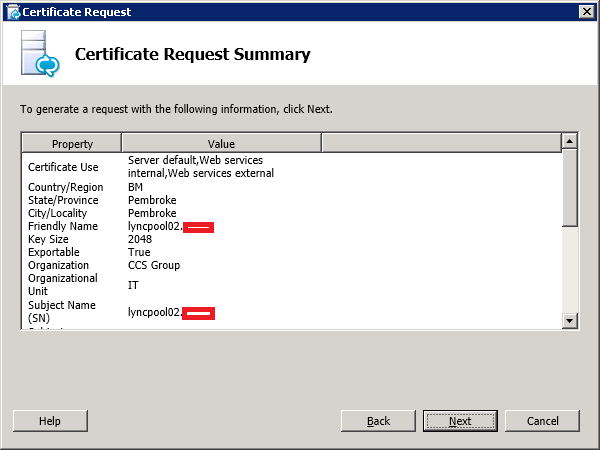
Task: Click the scrollbar up arrow
Action: [570, 142]
